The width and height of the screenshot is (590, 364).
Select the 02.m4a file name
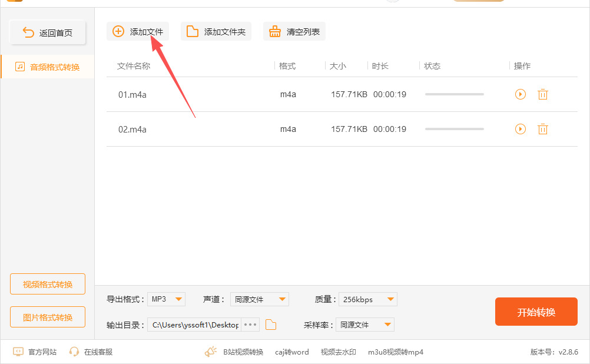click(132, 130)
